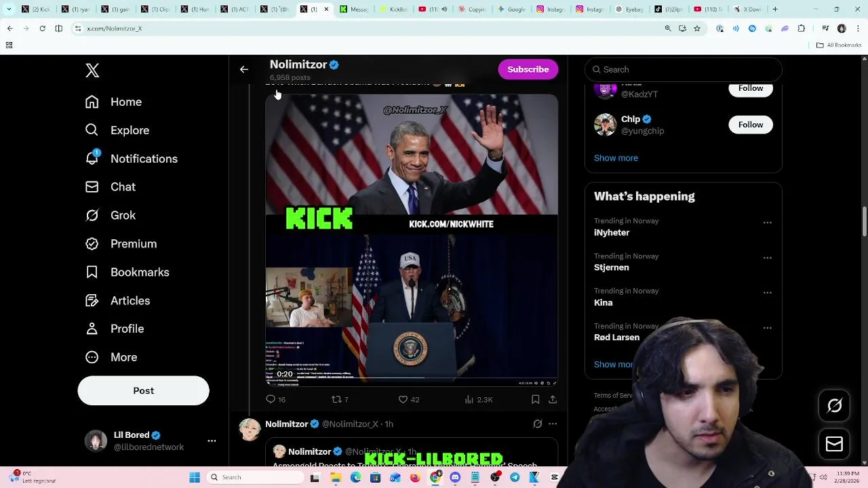
Task: Open the Rød Larsen trending topic
Action: pos(616,338)
